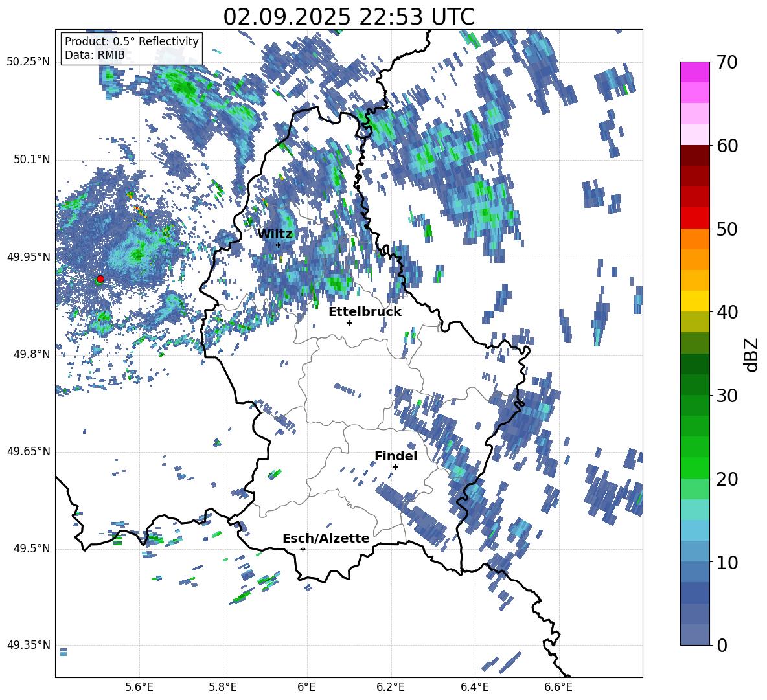Click the 50.25°N latitude label
This screenshot has height=700, width=767.
(29, 62)
